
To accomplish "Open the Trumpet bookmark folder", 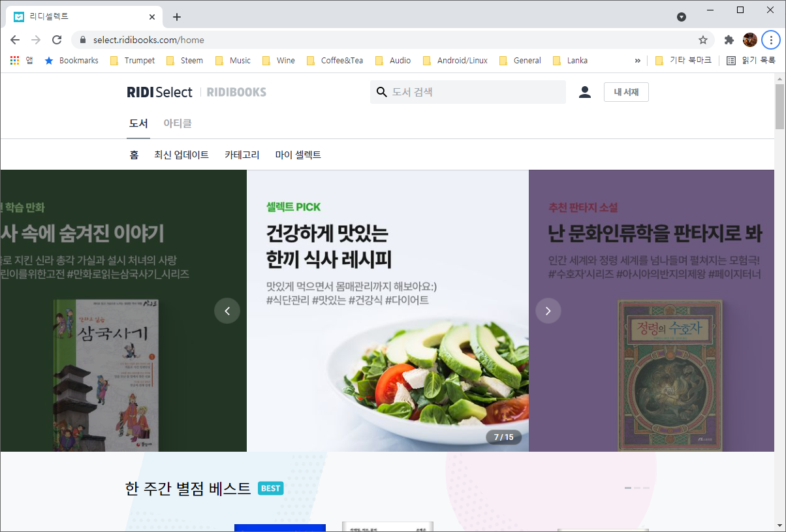I will coord(132,60).
